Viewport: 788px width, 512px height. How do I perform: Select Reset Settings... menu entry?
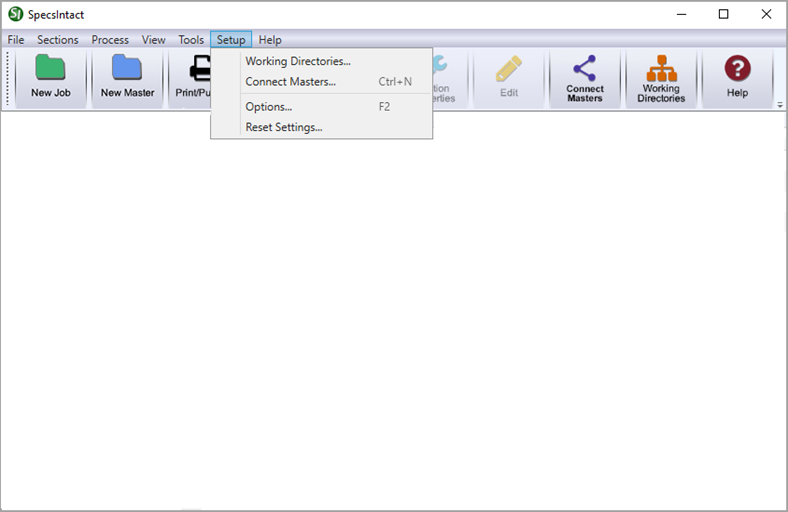[322, 127]
